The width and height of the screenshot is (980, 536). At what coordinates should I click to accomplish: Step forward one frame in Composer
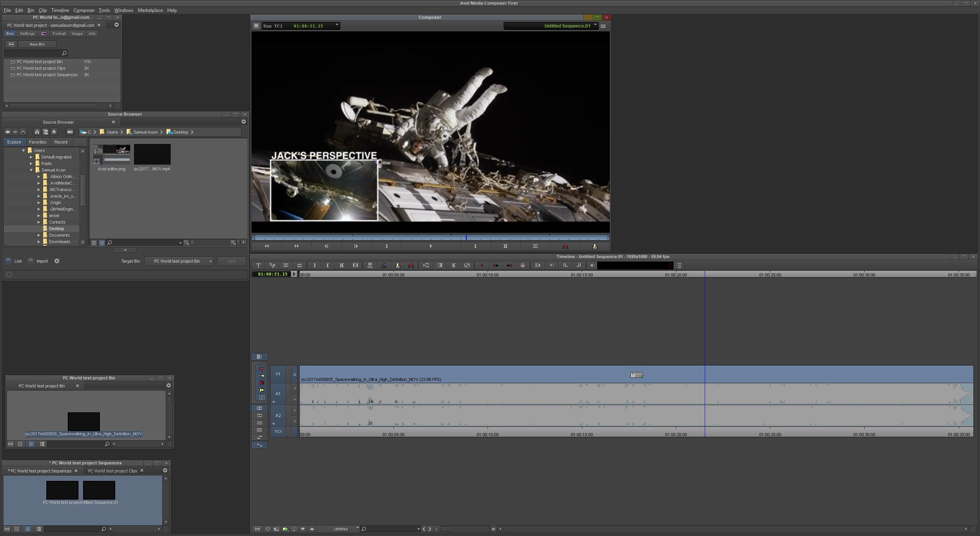(356, 246)
